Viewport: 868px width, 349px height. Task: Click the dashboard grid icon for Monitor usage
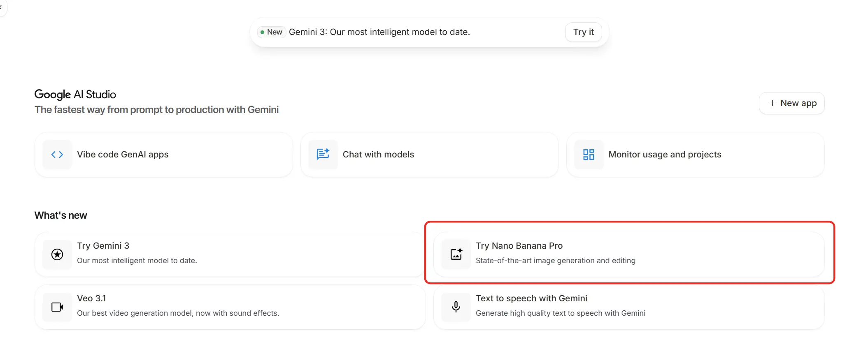coord(589,155)
